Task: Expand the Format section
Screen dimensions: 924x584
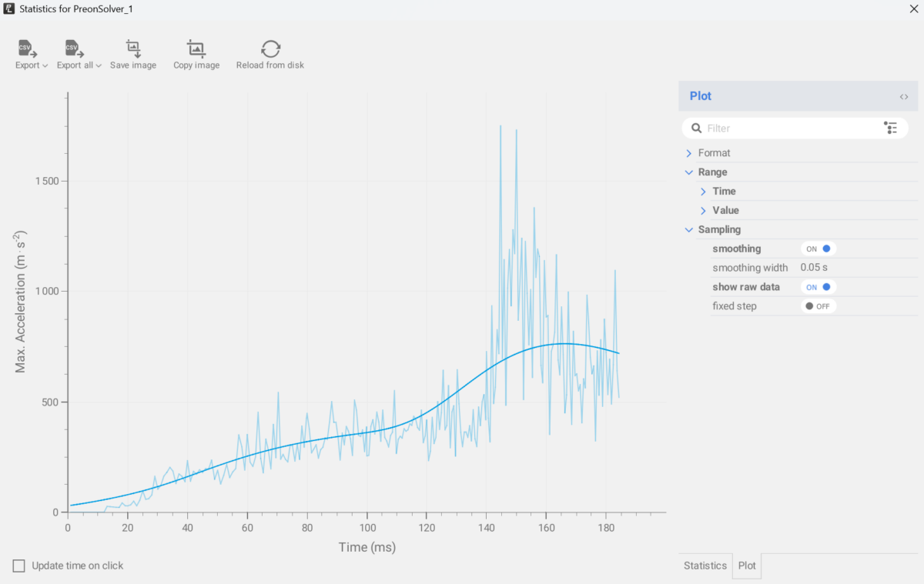Action: click(689, 153)
